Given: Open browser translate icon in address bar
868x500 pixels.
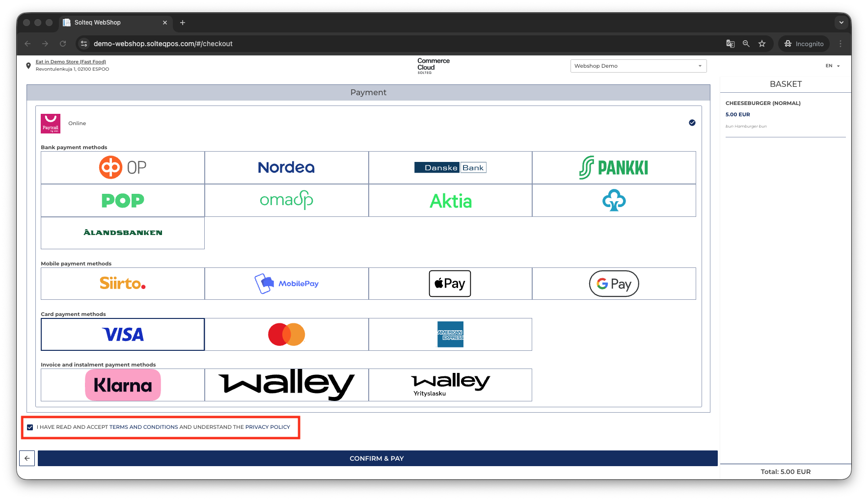Looking at the screenshot, I should click(731, 44).
